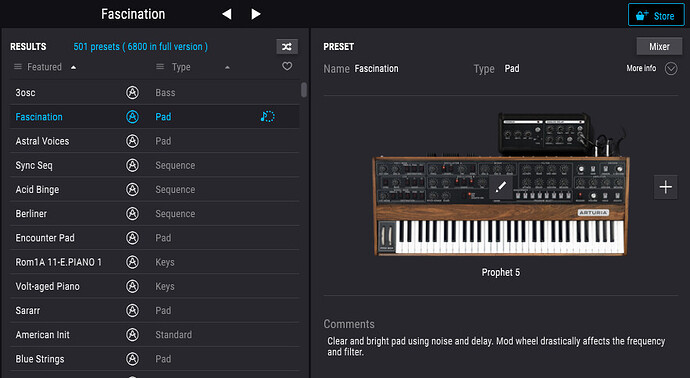The height and width of the screenshot is (378, 690).
Task: Click the Comments description text
Action: 496,346
